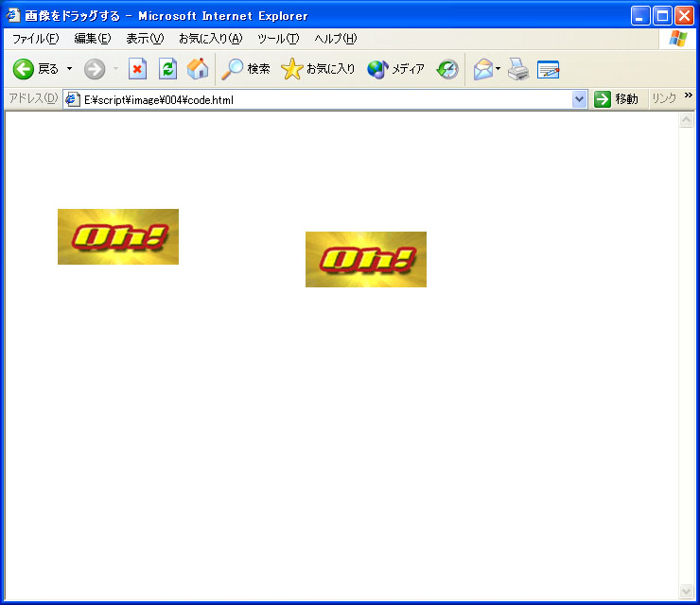Viewport: 700px width, 605px height.
Task: Click the grey Forward arrow button
Action: pyautogui.click(x=95, y=69)
